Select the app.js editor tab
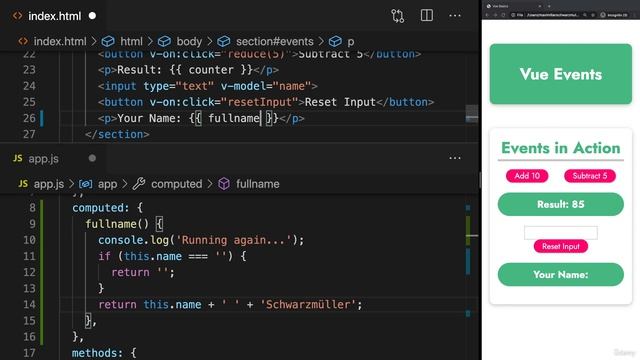Image resolution: width=640 pixels, height=360 pixels. (x=54, y=158)
